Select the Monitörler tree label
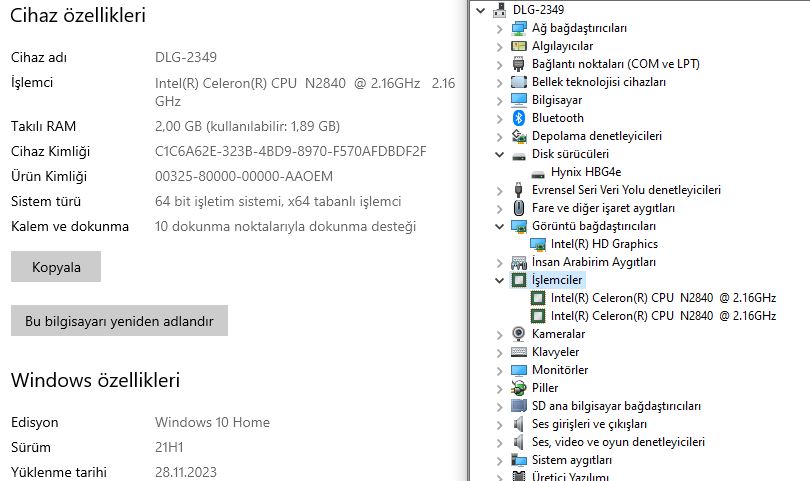The height and width of the screenshot is (481, 810). [x=560, y=370]
